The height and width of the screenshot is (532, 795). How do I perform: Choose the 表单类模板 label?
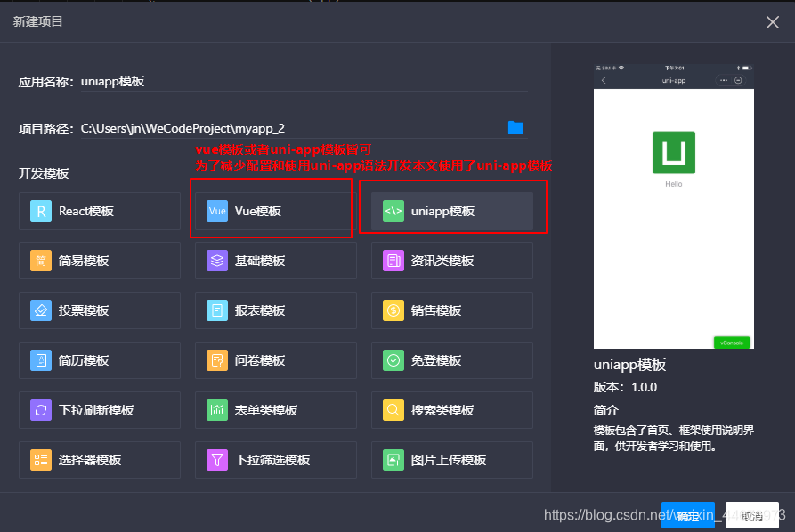266,410
